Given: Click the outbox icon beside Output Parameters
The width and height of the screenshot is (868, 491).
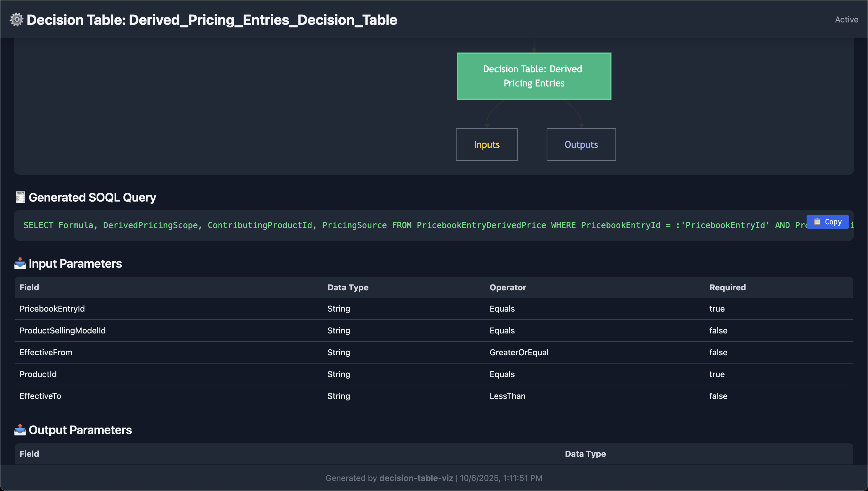Looking at the screenshot, I should (20, 430).
